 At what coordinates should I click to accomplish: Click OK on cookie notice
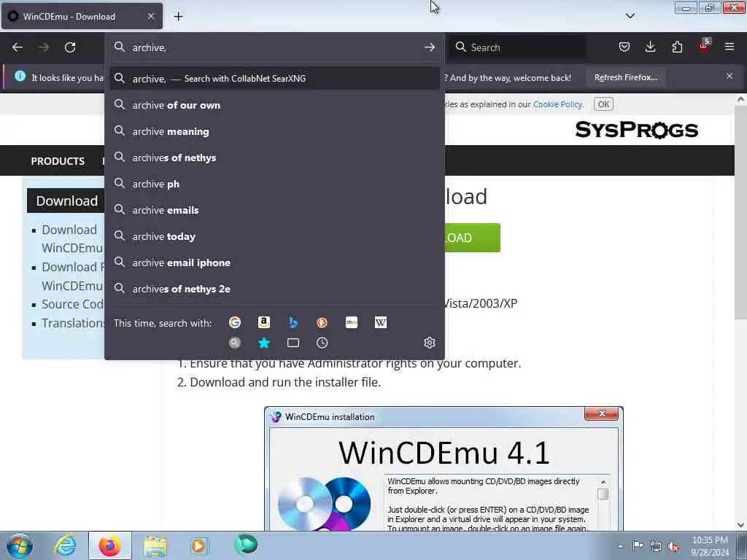pos(603,104)
